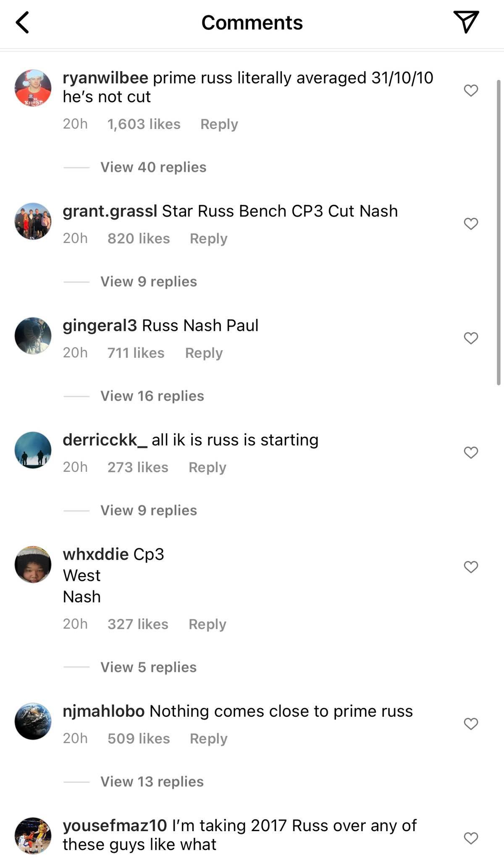Expand View 13 replies
This screenshot has height=861, width=504.
click(x=152, y=781)
